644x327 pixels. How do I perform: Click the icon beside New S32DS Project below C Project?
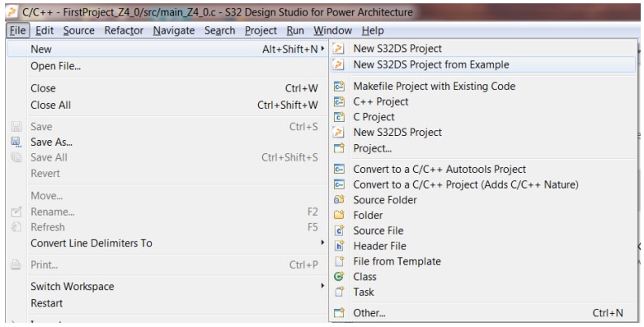point(338,132)
